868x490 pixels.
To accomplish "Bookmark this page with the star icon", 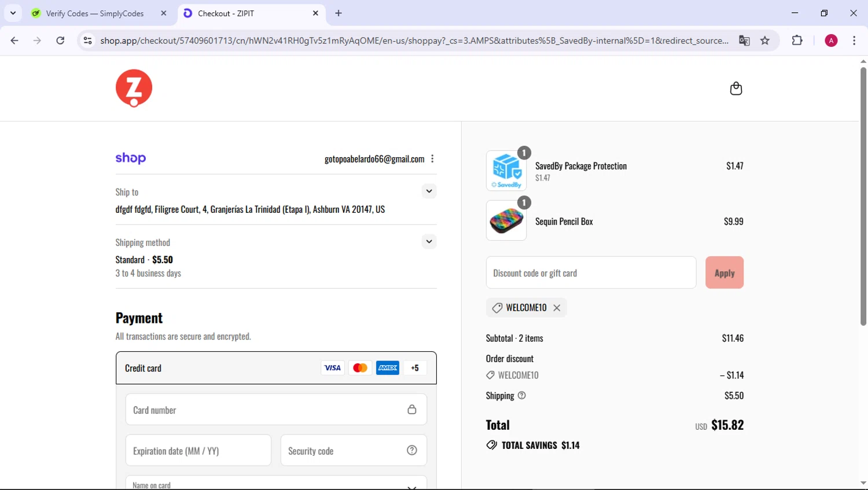I will pos(765,40).
